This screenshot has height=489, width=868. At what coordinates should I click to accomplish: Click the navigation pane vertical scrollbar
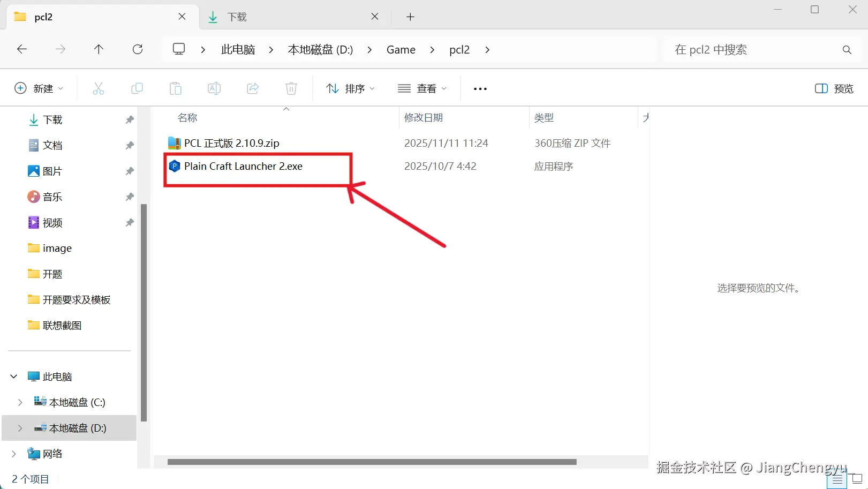[x=144, y=312]
